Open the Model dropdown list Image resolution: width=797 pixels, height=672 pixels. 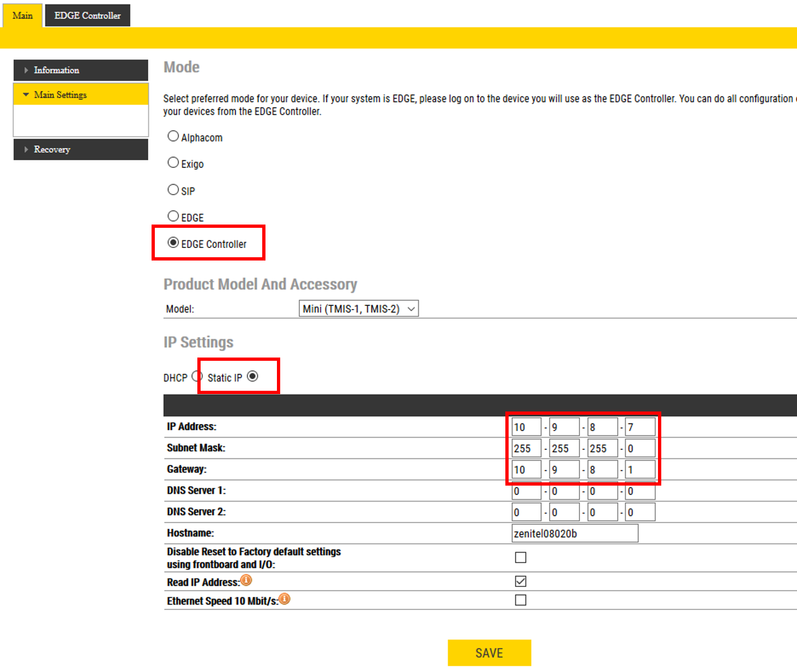coord(358,309)
